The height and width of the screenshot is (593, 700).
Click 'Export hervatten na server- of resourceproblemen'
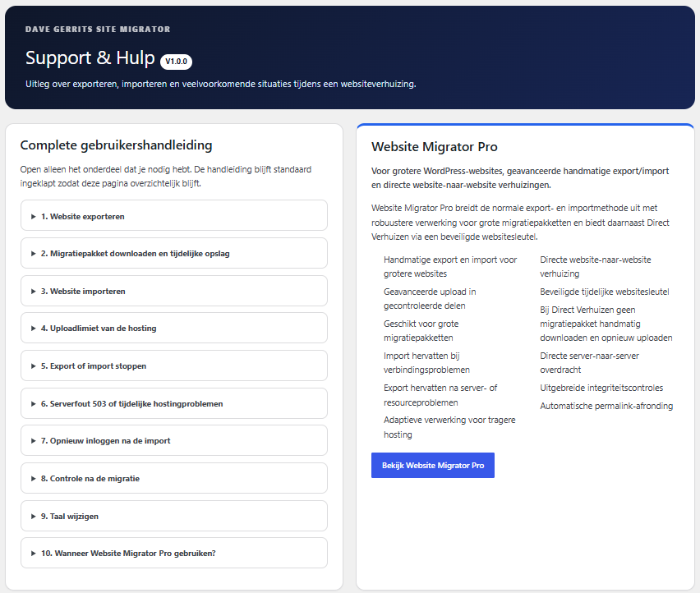(440, 395)
